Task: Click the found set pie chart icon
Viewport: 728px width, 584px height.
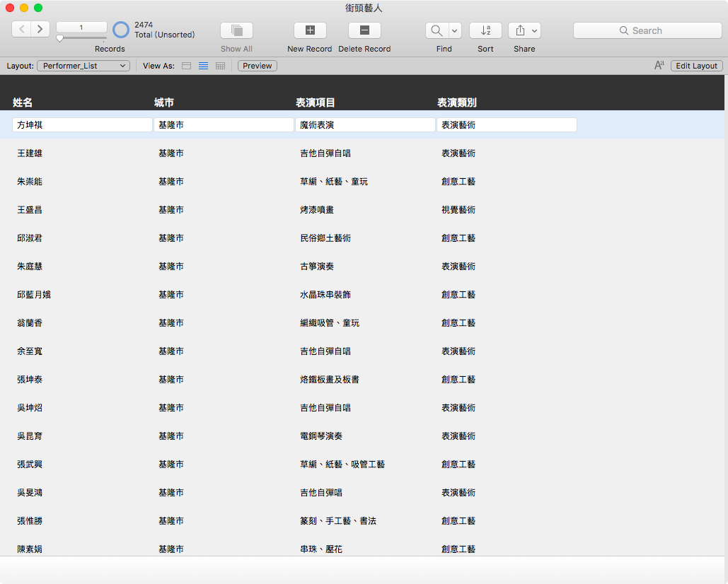Action: pos(121,30)
